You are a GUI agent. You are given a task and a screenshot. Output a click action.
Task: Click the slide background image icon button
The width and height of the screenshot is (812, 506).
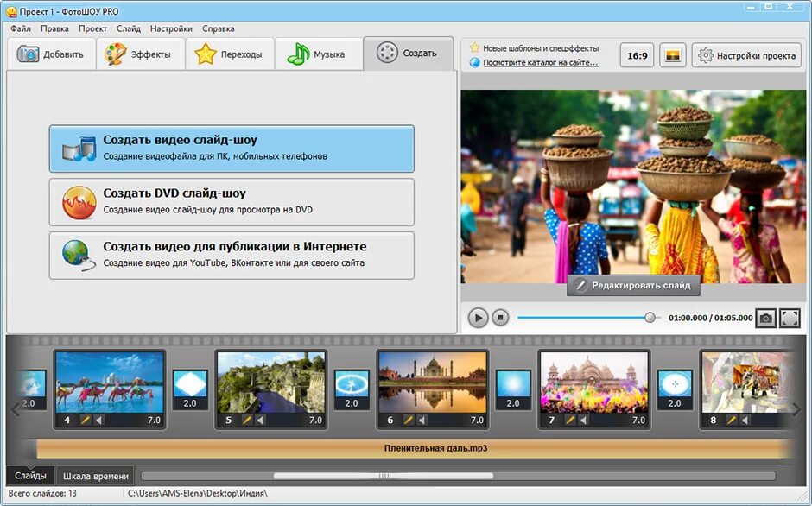pos(673,55)
